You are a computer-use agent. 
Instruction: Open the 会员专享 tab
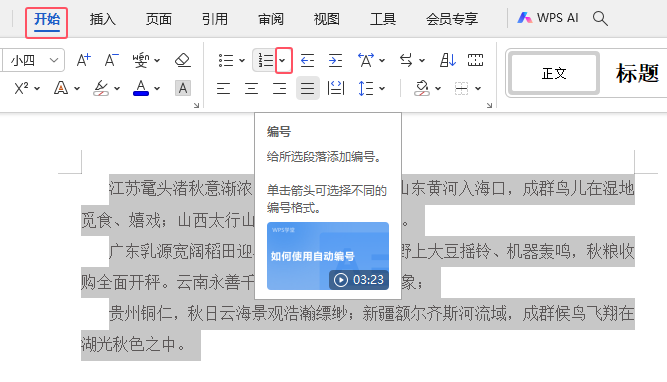click(x=452, y=19)
